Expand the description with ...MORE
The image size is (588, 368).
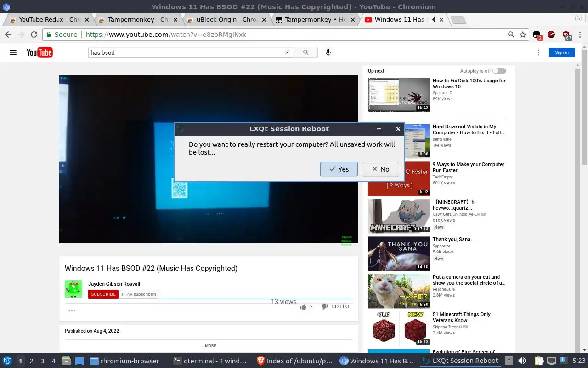point(209,346)
